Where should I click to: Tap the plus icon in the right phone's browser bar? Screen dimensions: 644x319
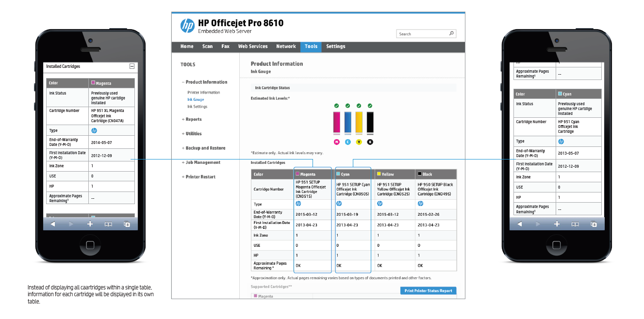[557, 224]
